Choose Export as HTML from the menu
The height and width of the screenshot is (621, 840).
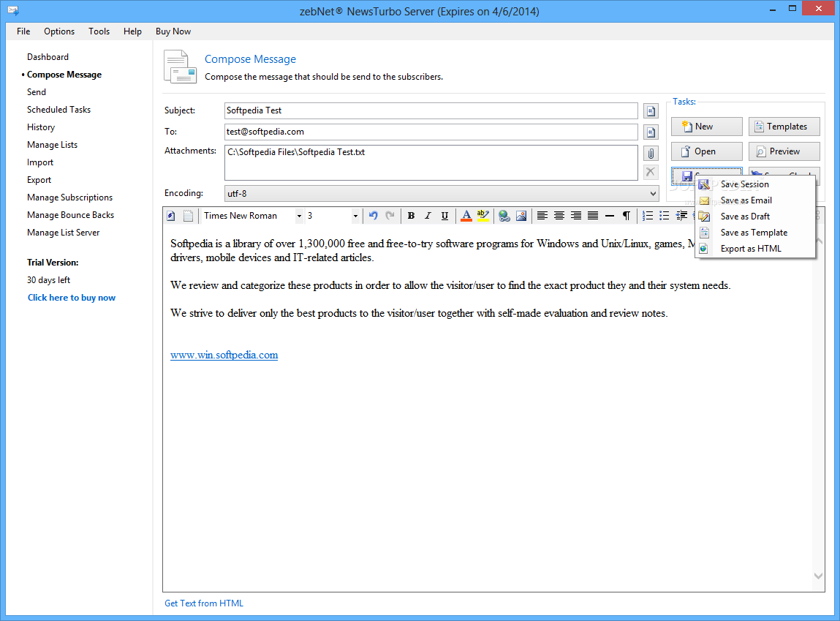pyautogui.click(x=754, y=249)
